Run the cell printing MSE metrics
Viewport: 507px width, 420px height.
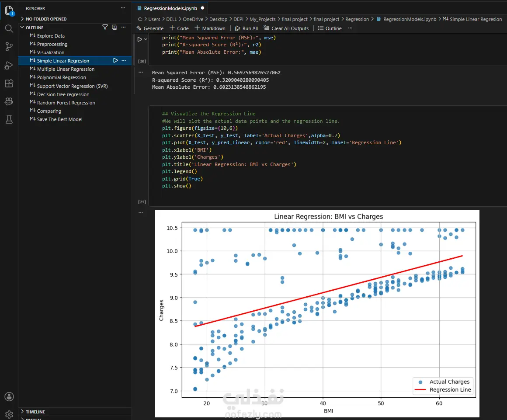click(x=140, y=39)
